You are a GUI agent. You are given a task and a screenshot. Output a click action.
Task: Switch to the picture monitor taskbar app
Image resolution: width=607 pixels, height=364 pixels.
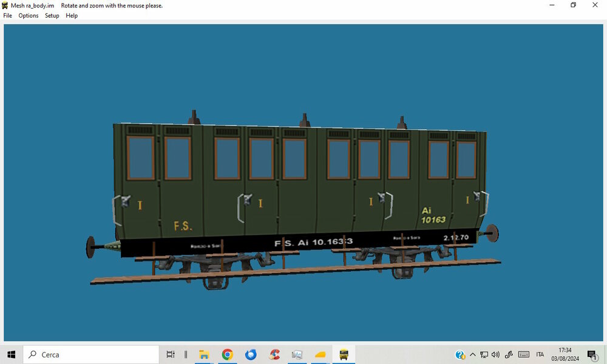click(x=297, y=354)
